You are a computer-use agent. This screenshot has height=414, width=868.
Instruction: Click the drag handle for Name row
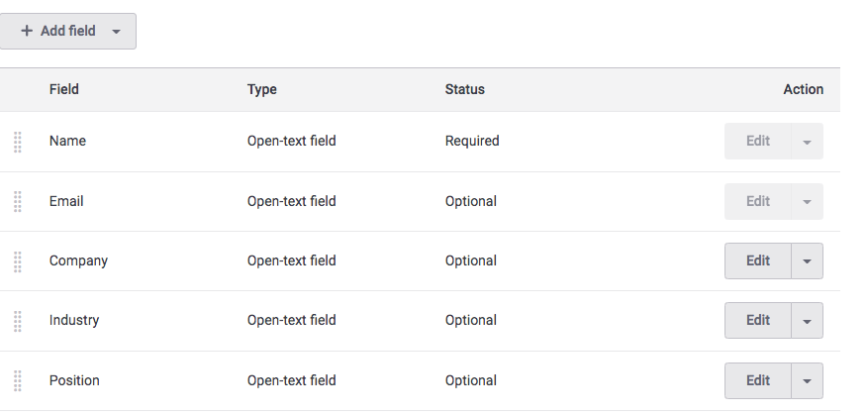tap(18, 142)
